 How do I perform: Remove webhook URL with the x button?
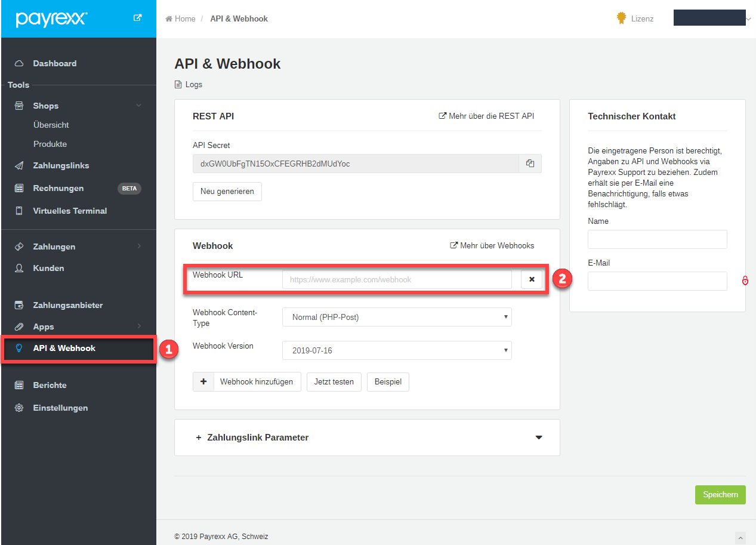tap(532, 279)
